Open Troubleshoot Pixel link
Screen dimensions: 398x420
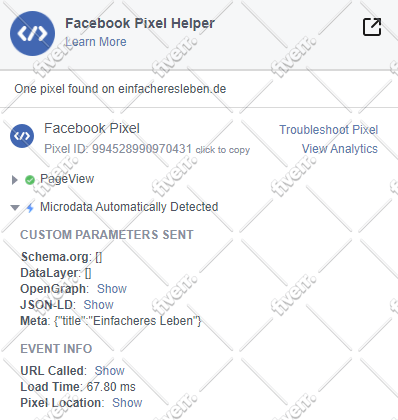tap(328, 130)
